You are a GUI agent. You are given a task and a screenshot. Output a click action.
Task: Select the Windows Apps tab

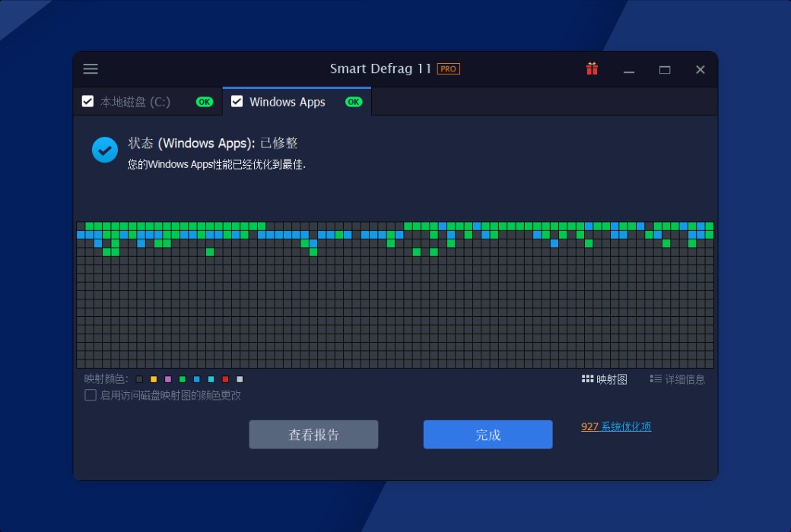pos(297,101)
